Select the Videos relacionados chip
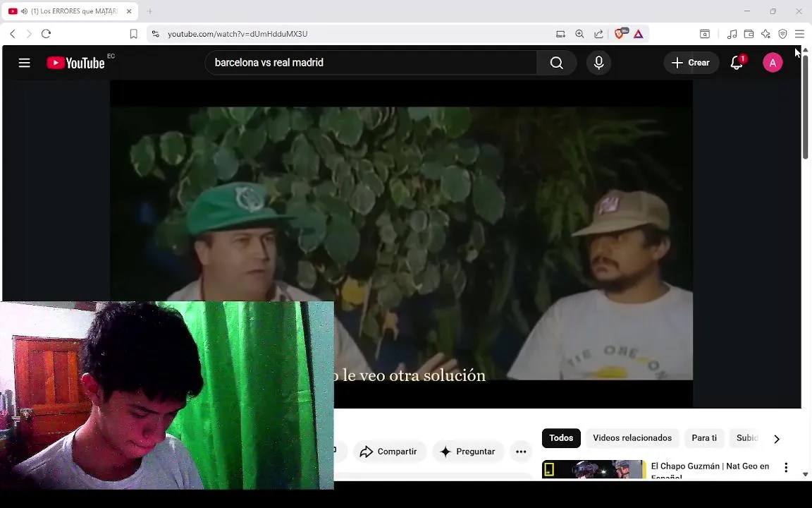812x508 pixels. click(632, 438)
